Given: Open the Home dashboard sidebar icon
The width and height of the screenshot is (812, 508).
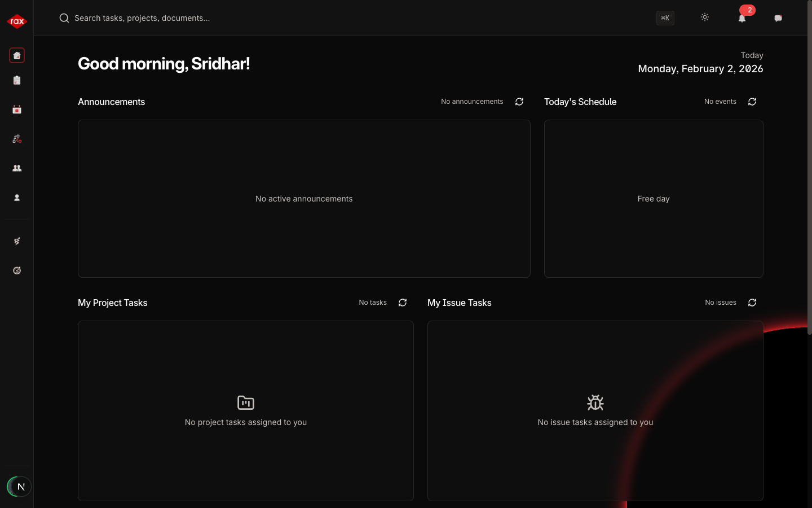Looking at the screenshot, I should (x=17, y=55).
